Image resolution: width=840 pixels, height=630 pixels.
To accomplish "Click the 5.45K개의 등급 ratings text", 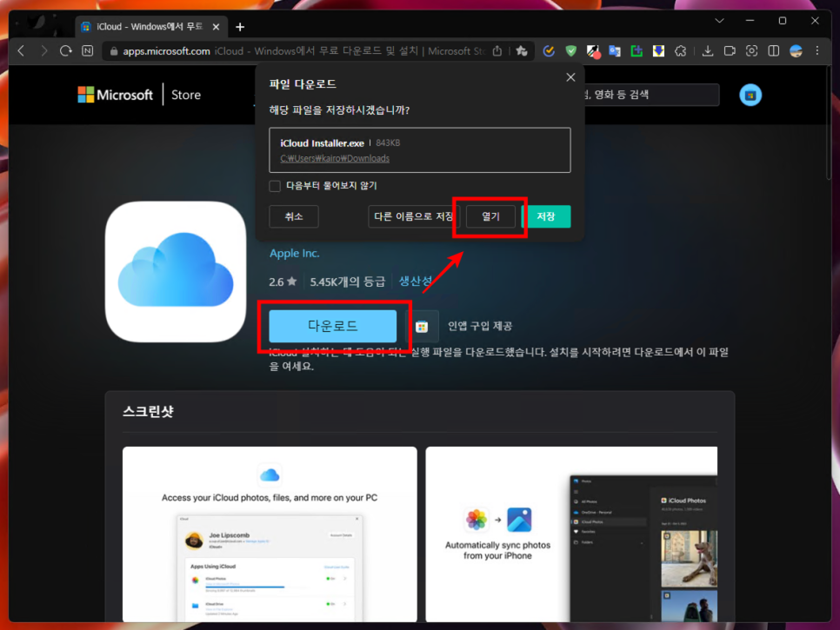I will click(x=347, y=282).
